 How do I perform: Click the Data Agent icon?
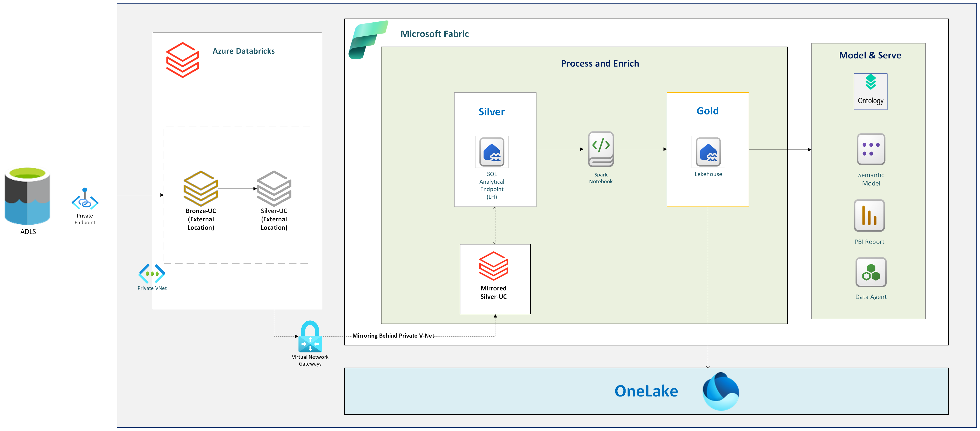coord(871,273)
